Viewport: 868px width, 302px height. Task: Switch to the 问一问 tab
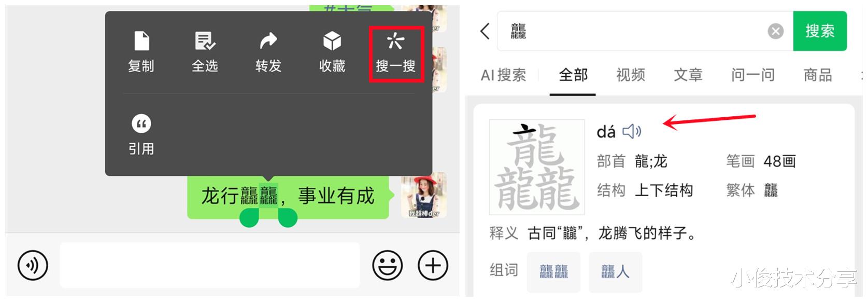pyautogui.click(x=753, y=75)
